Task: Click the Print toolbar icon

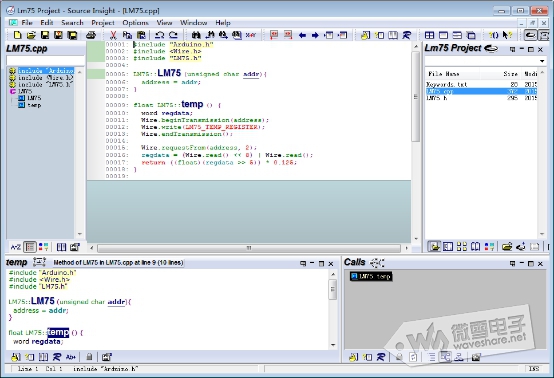Action: click(91, 35)
